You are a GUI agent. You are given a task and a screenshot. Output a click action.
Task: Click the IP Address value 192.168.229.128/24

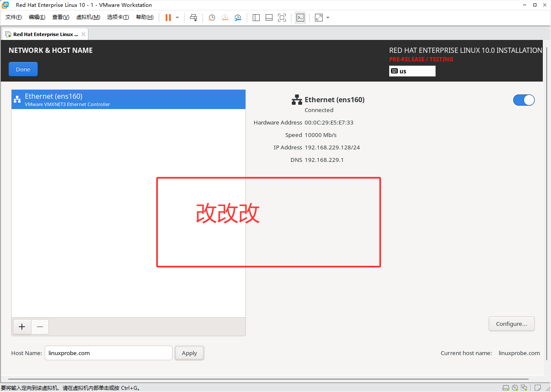[332, 147]
